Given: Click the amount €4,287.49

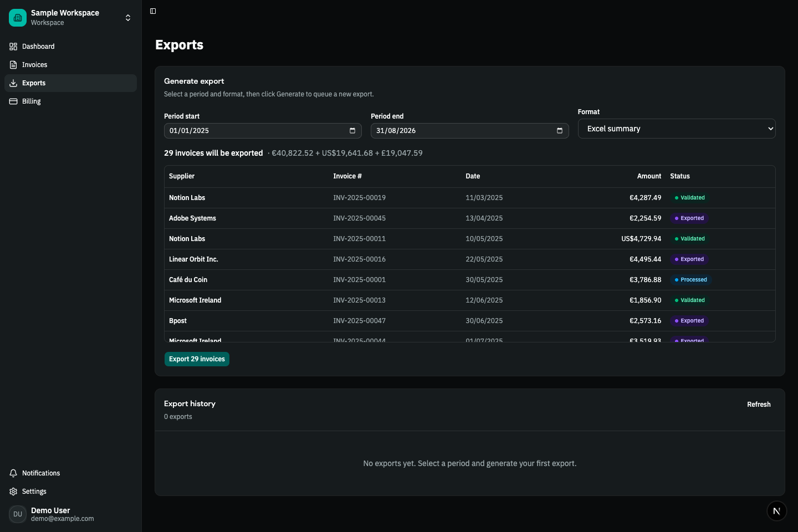Looking at the screenshot, I should (x=645, y=198).
